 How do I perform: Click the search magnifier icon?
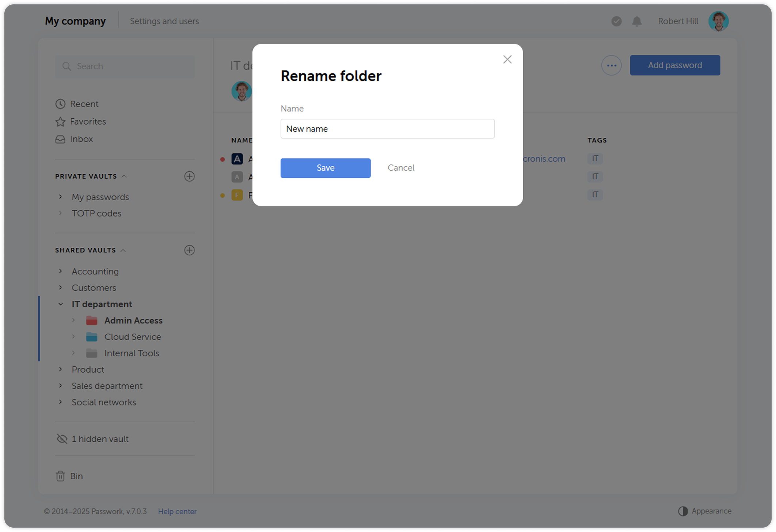point(67,66)
